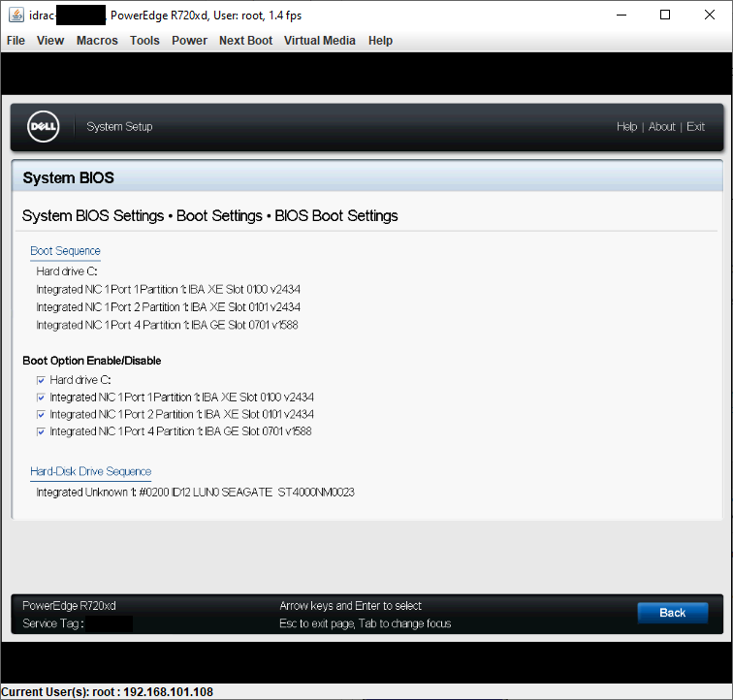This screenshot has width=733, height=700.
Task: Click 'PowerEdge R720xd' in the footer
Action: [x=69, y=606]
